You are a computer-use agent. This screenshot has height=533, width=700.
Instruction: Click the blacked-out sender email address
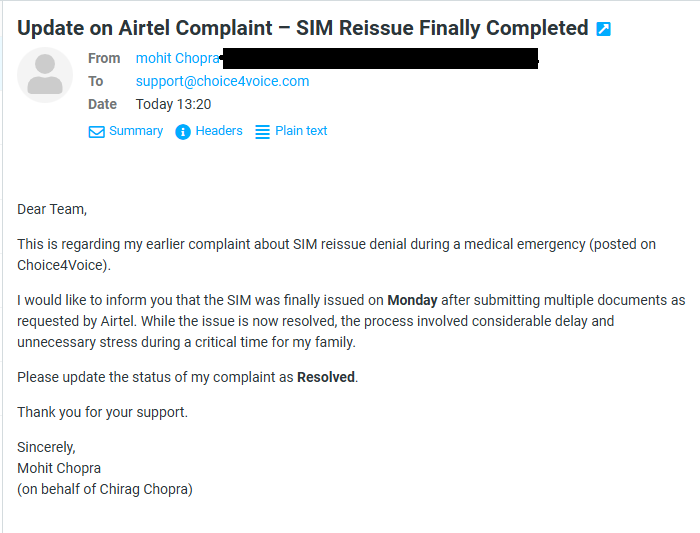pyautogui.click(x=378, y=59)
